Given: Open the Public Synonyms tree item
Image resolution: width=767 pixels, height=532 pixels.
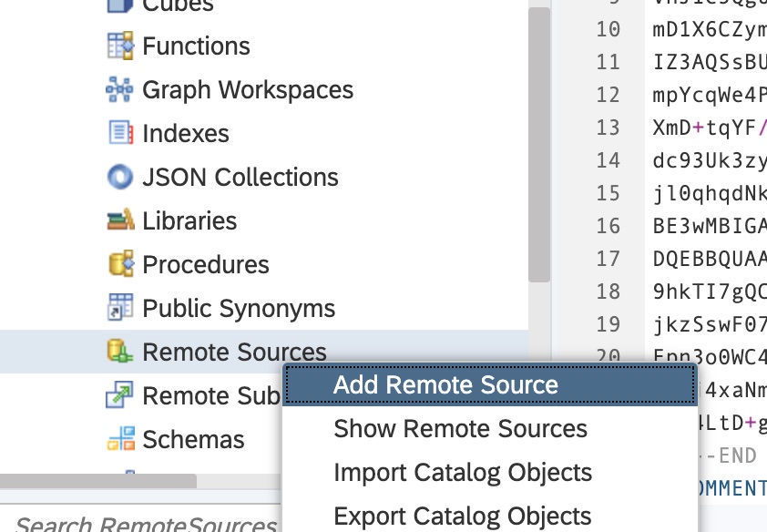Looking at the screenshot, I should tap(239, 308).
